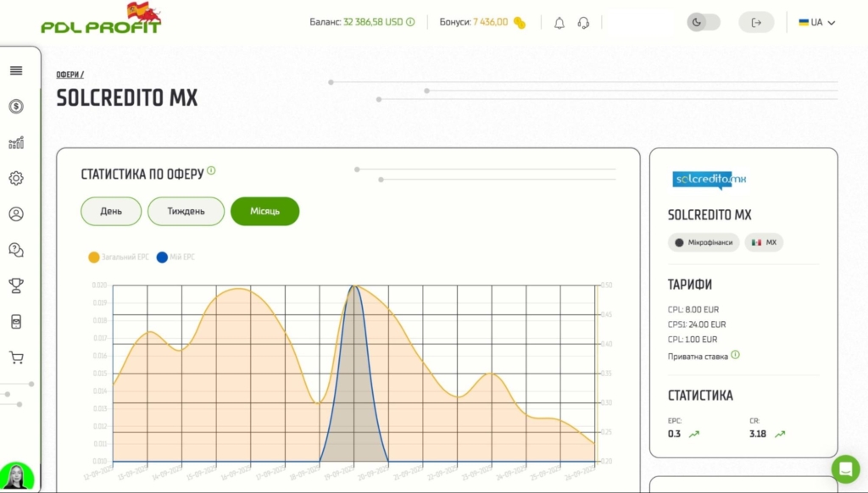Open the green live chat widget
Screen dimensions: 868x493
point(845,468)
